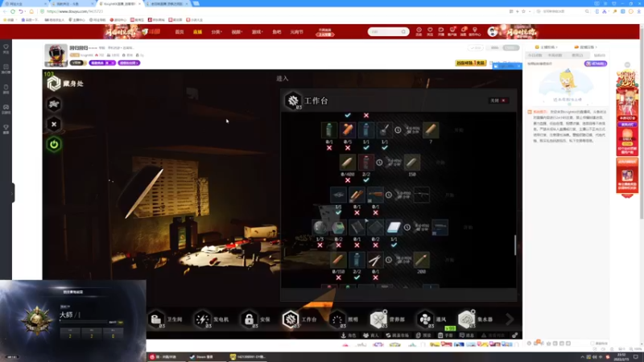Click the second purple badge under streamer name
Viewport: 644px width, 362px height.
[x=129, y=63]
